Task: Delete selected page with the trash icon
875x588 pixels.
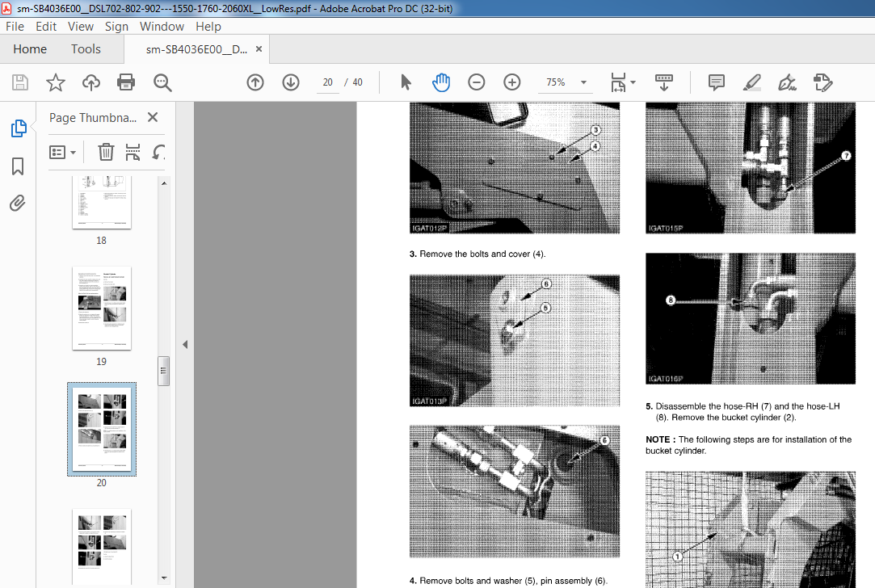Action: pos(106,152)
